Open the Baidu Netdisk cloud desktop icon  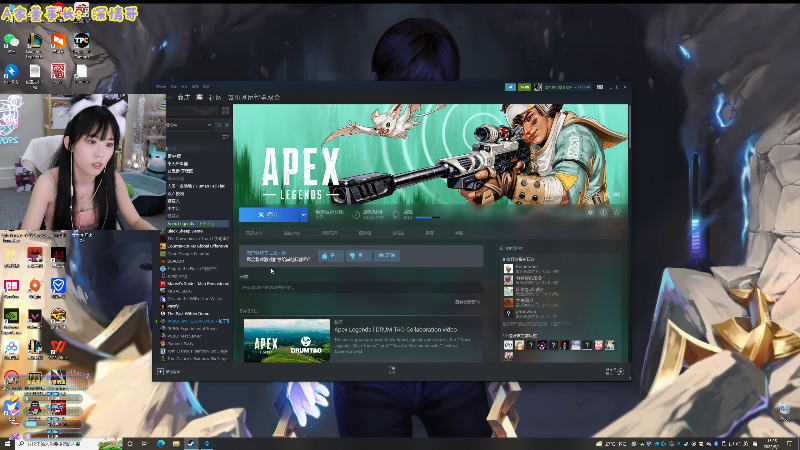point(11,349)
